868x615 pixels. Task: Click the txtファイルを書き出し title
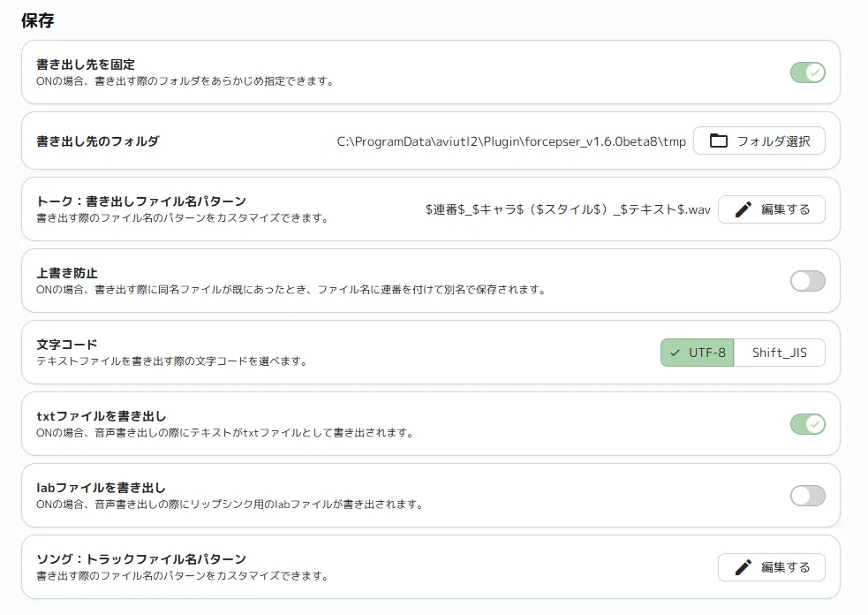pos(102,416)
